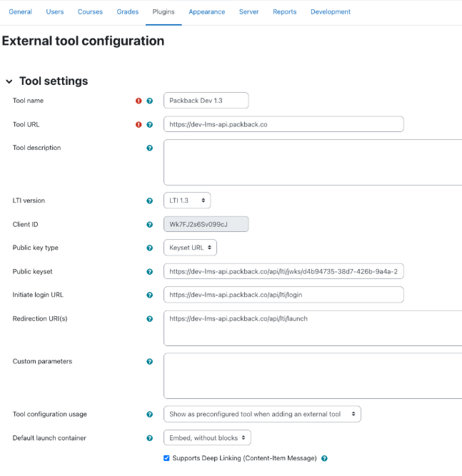Click the Initiate login URL label
462x476 pixels.
pyautogui.click(x=38, y=295)
